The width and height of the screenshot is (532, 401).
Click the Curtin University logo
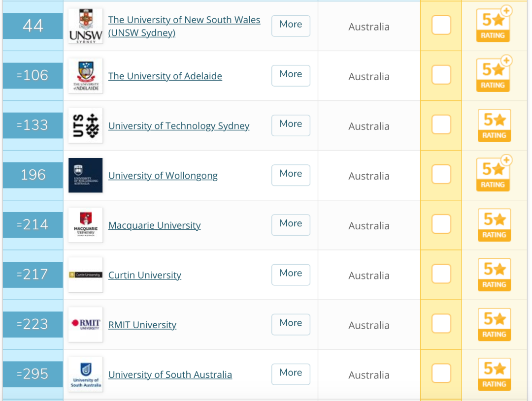[86, 275]
